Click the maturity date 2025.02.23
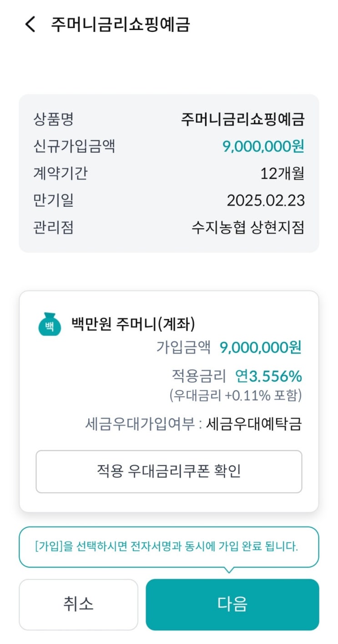 pos(266,200)
